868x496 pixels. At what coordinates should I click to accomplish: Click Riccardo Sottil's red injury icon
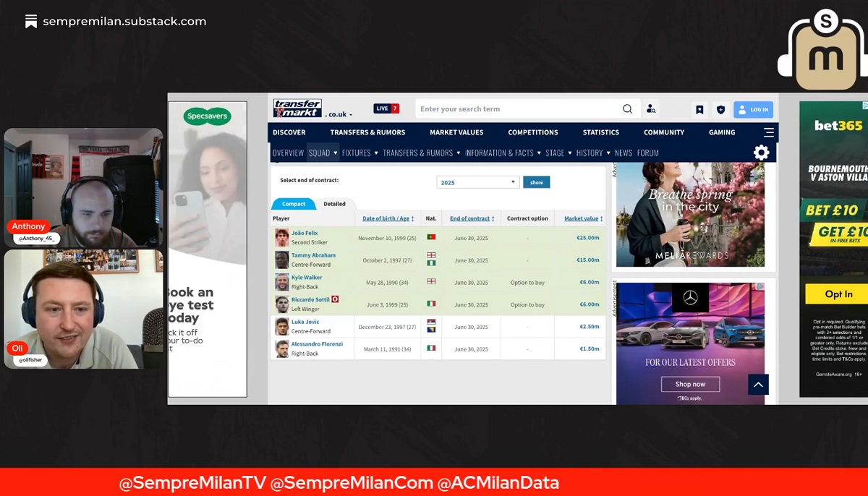[335, 299]
